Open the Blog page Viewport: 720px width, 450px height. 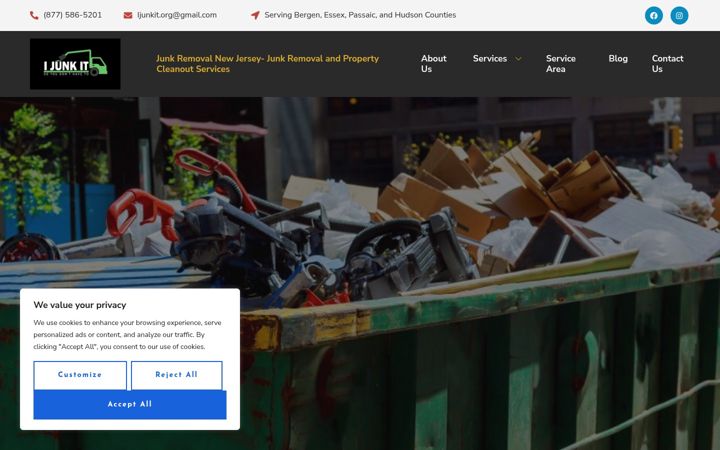coord(618,59)
